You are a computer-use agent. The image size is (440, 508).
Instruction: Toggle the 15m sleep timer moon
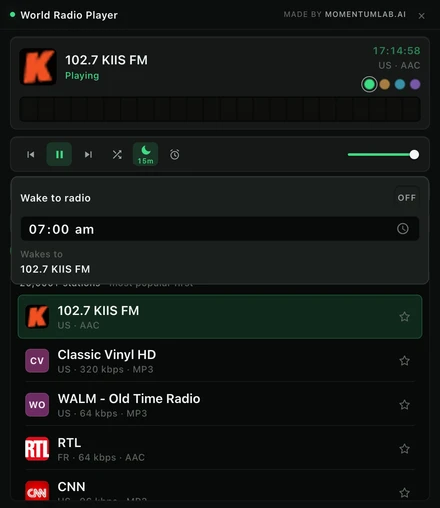tap(145, 154)
